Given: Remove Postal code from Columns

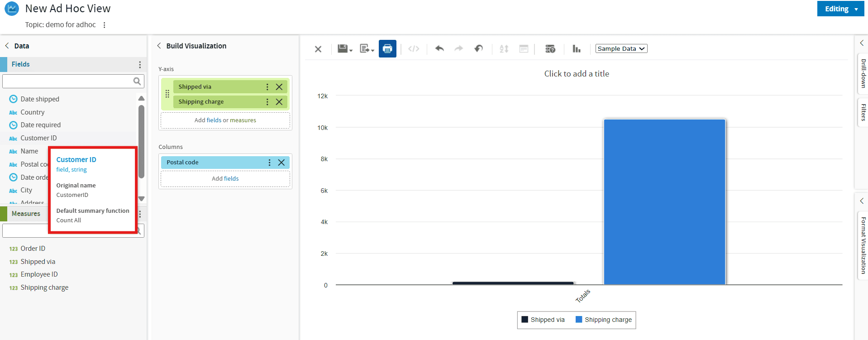Looking at the screenshot, I should pos(281,163).
